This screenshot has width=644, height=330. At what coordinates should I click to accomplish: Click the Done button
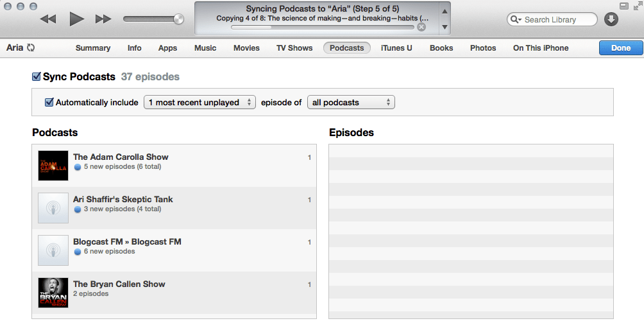pyautogui.click(x=621, y=48)
